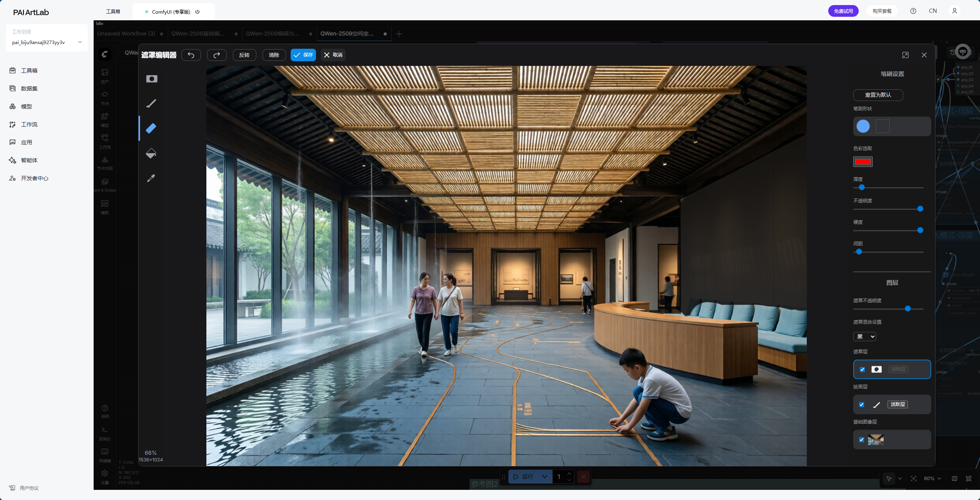980x500 pixels.
Task: Select the color picker eyedropper tool
Action: click(151, 178)
